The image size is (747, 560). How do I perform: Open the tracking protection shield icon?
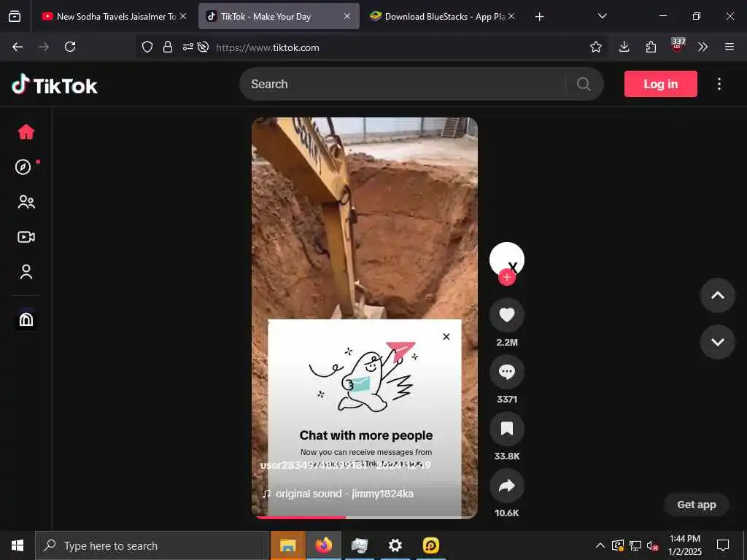[x=147, y=47]
